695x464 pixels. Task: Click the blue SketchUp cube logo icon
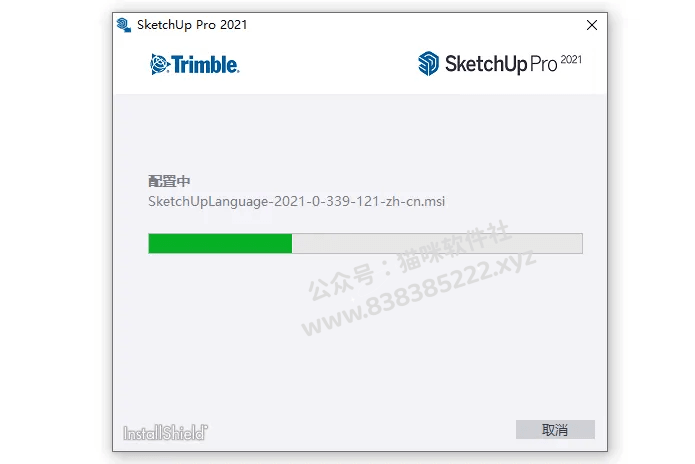pos(428,63)
